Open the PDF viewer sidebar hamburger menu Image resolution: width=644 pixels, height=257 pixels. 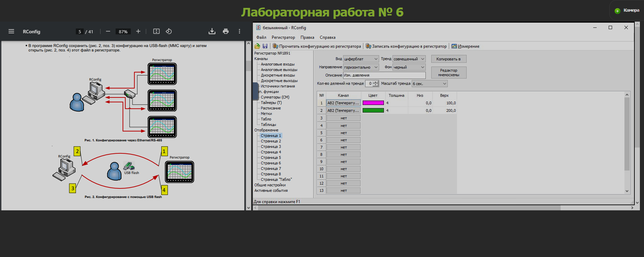click(x=11, y=32)
